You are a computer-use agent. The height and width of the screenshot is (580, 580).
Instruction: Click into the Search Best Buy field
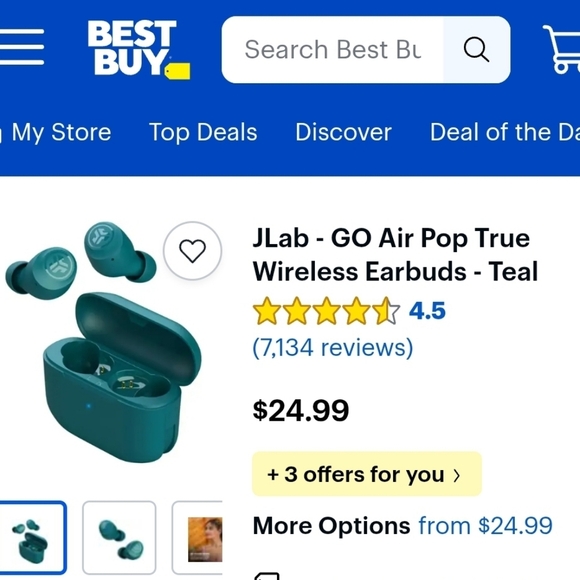(x=333, y=50)
